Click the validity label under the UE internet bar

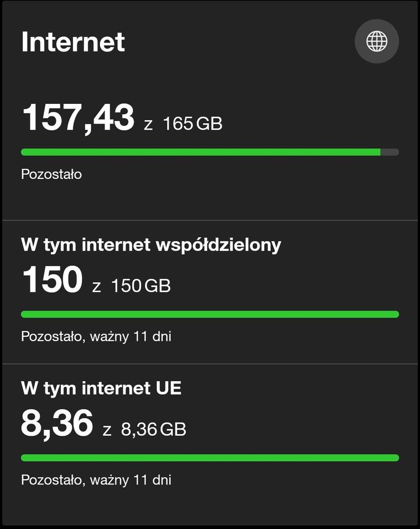point(96,480)
